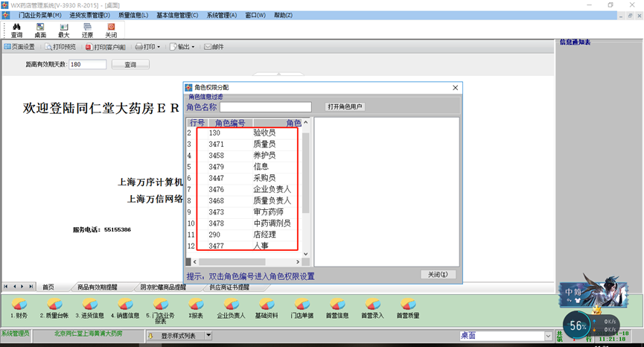
Task: Open the 基础资料 shortcut icon
Action: point(266,308)
